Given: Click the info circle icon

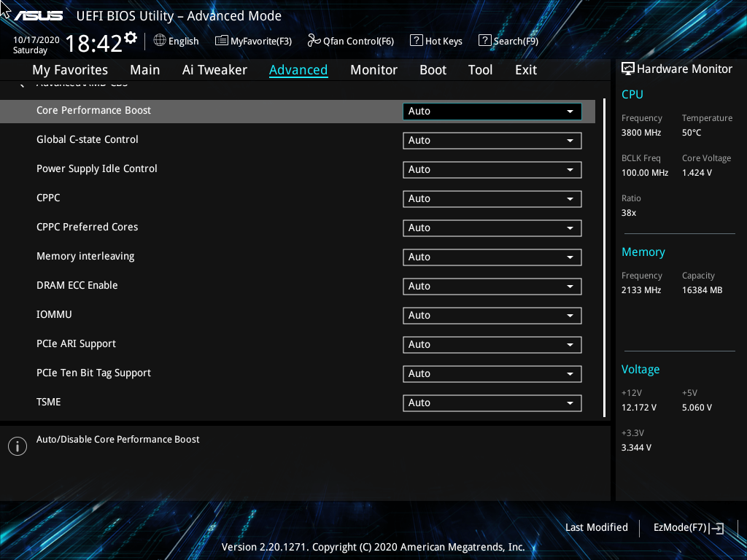Looking at the screenshot, I should (18, 446).
